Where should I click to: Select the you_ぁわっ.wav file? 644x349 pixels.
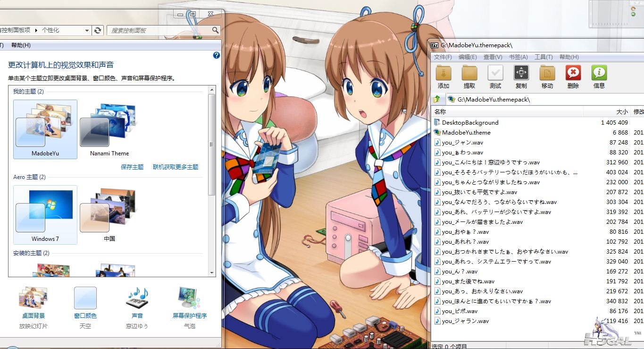click(459, 152)
